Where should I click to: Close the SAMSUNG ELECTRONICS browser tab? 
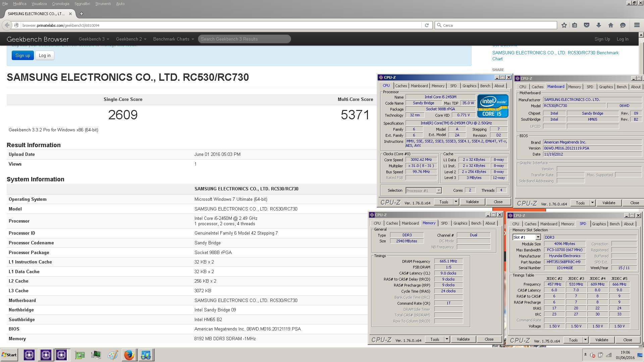[70, 14]
